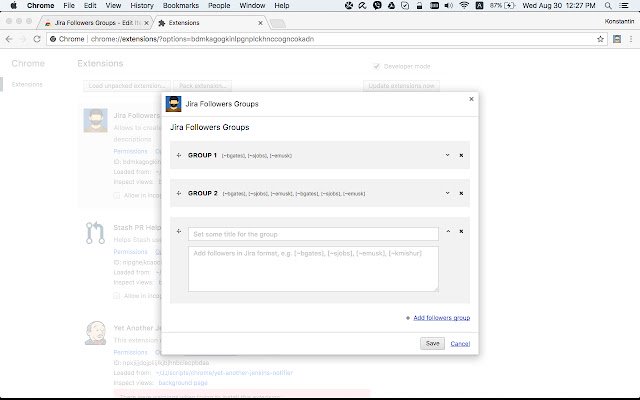Click the volume icon in the menu bar
The width and height of the screenshot is (640, 400).
(449, 5)
